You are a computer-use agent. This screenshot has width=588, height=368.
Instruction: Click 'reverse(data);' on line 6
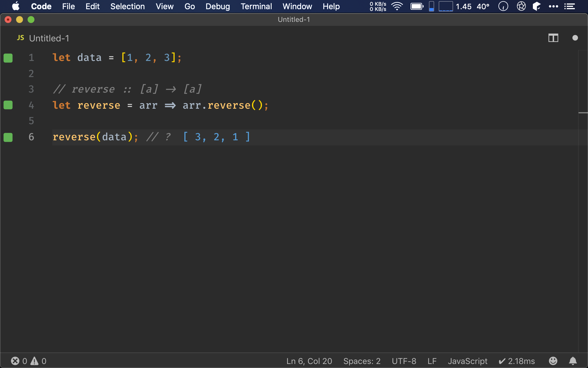pos(96,137)
